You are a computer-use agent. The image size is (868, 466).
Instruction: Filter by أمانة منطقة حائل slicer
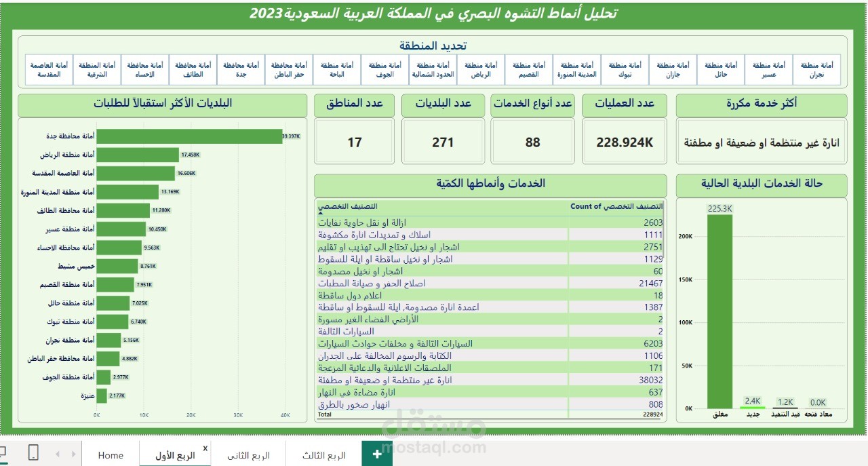point(721,70)
